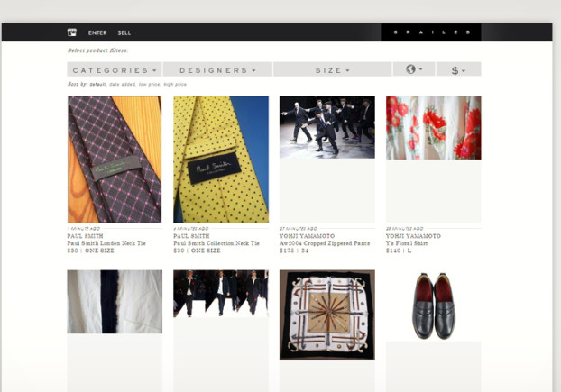Image resolution: width=561 pixels, height=392 pixels.
Task: Click the storefront home icon in header
Action: click(x=72, y=32)
